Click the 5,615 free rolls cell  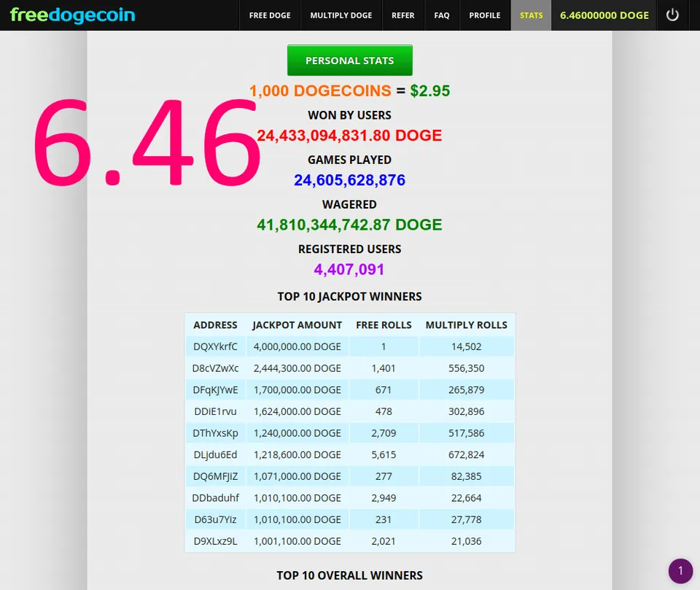pos(384,454)
